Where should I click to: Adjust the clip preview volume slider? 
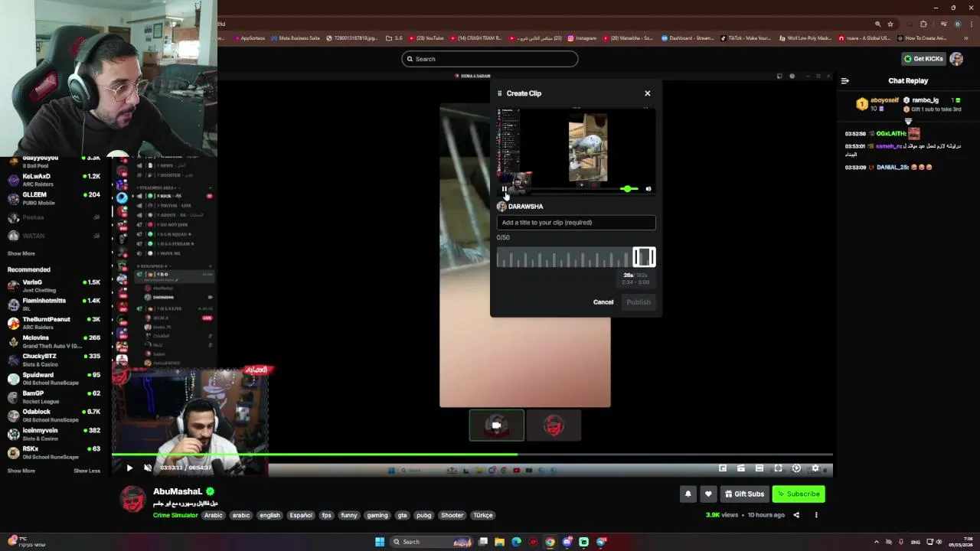click(x=629, y=189)
